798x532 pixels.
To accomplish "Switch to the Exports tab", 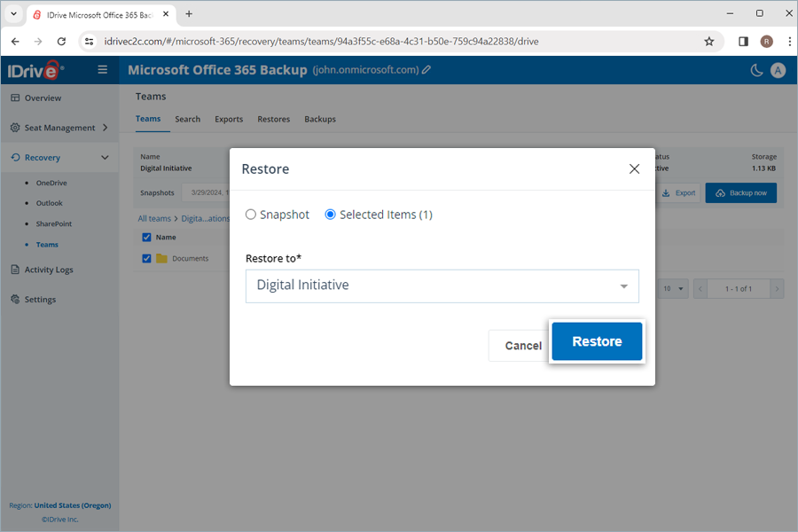I will pyautogui.click(x=229, y=119).
